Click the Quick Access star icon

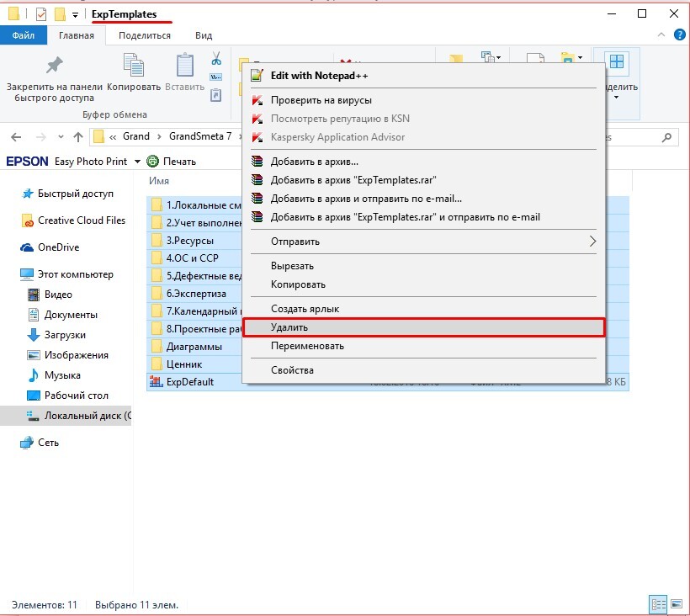pos(28,194)
